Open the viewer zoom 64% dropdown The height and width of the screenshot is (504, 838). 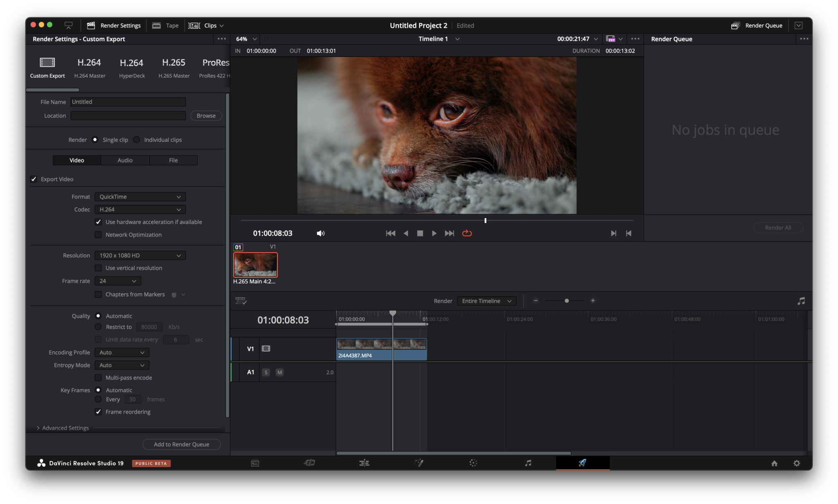coord(246,39)
